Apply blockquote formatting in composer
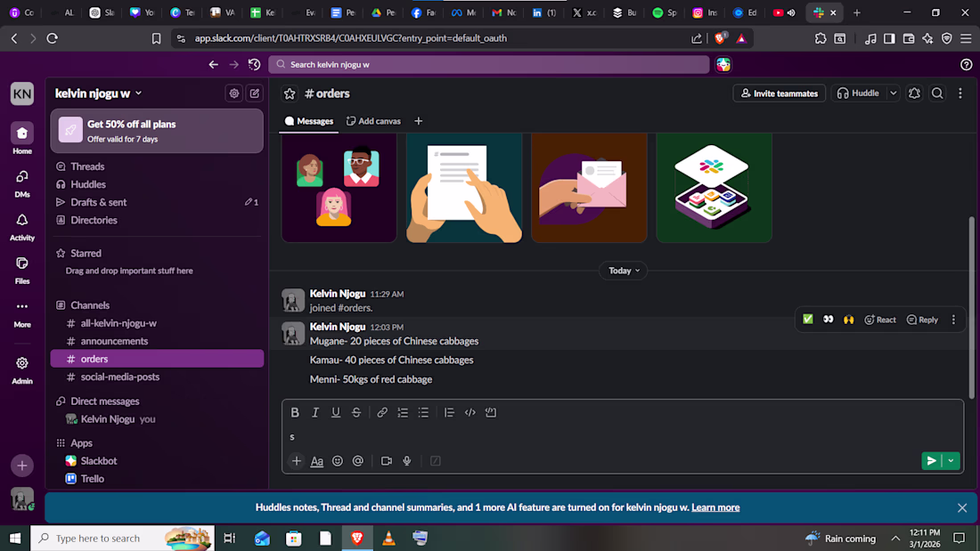This screenshot has width=980, height=551. [449, 412]
